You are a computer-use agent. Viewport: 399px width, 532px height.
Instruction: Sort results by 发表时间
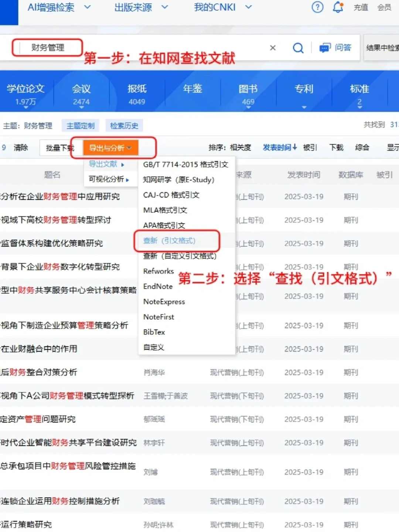[x=280, y=147]
